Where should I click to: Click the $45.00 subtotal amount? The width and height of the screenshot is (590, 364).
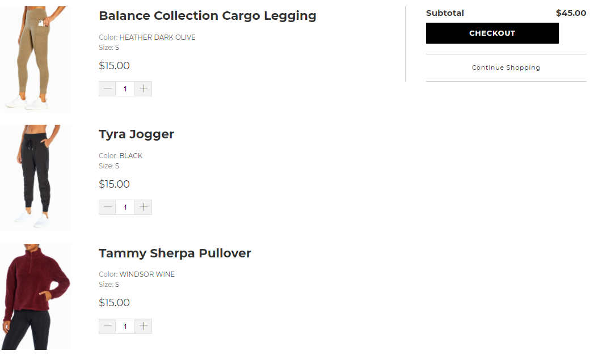[571, 13]
